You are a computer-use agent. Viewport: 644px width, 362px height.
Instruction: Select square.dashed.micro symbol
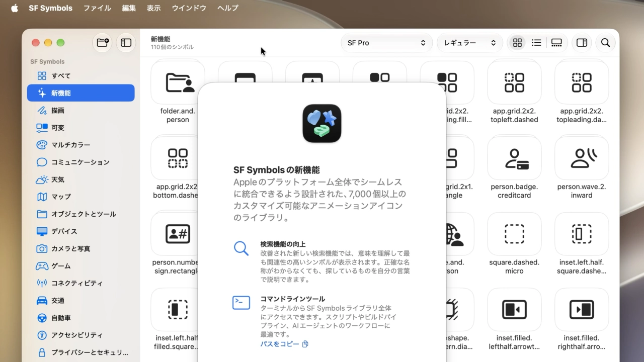pos(514,234)
